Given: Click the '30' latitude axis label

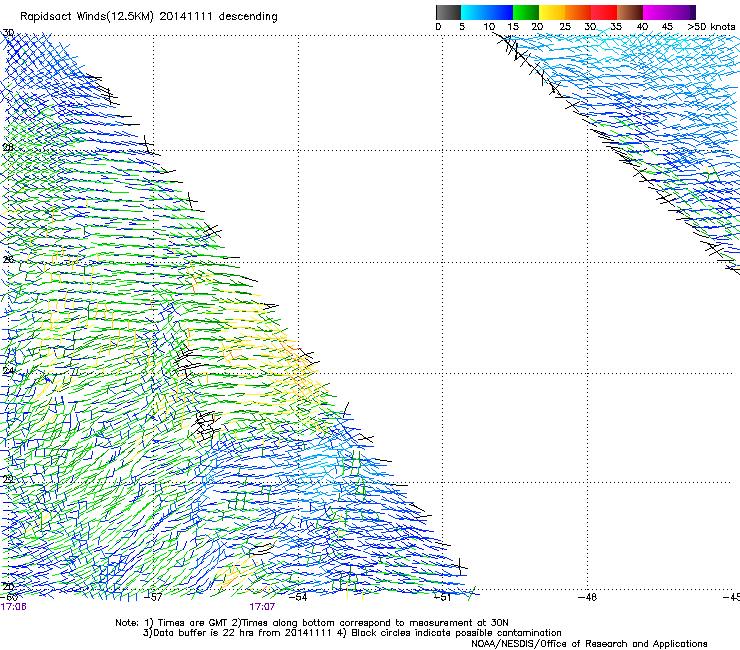Looking at the screenshot, I should 8,33.
